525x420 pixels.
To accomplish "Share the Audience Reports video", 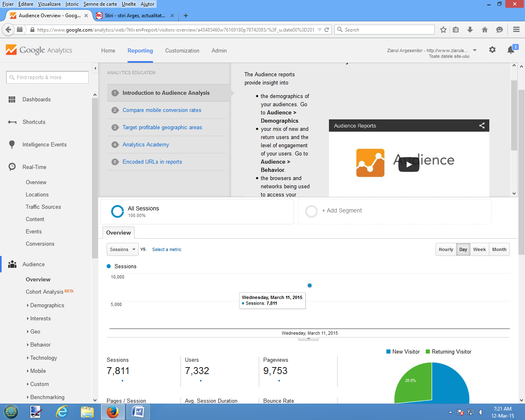I will point(482,126).
